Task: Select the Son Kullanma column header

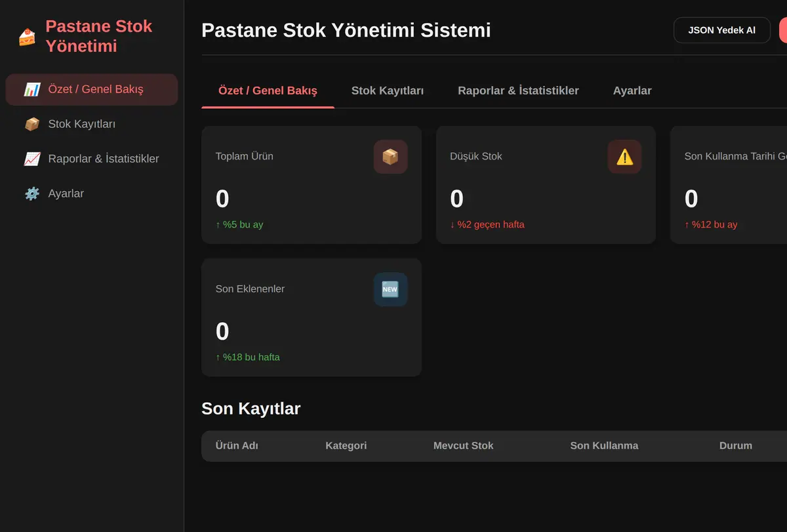Action: click(604, 445)
